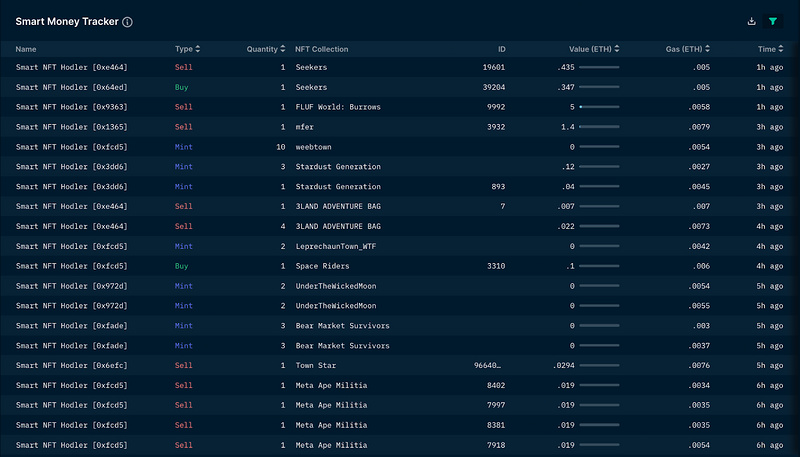The image size is (800, 457).
Task: Select Town Star collection
Action: click(x=316, y=365)
